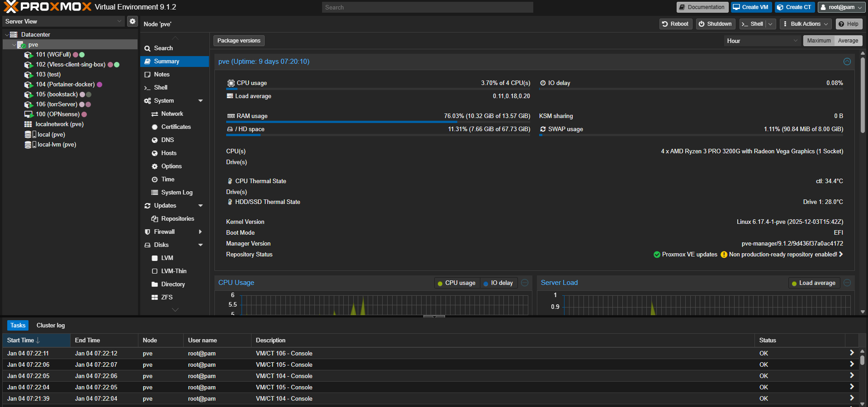
Task: Toggle the Average graph mode
Action: point(848,41)
